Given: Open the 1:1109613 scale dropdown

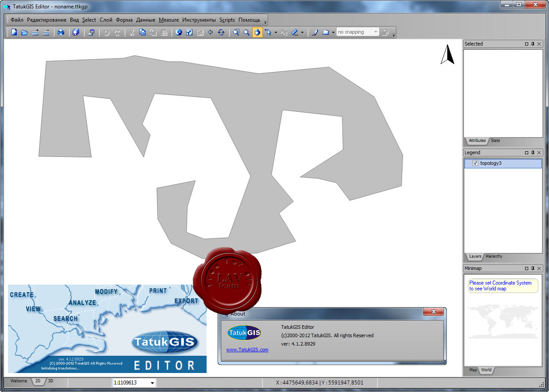Looking at the screenshot, I should 152,383.
